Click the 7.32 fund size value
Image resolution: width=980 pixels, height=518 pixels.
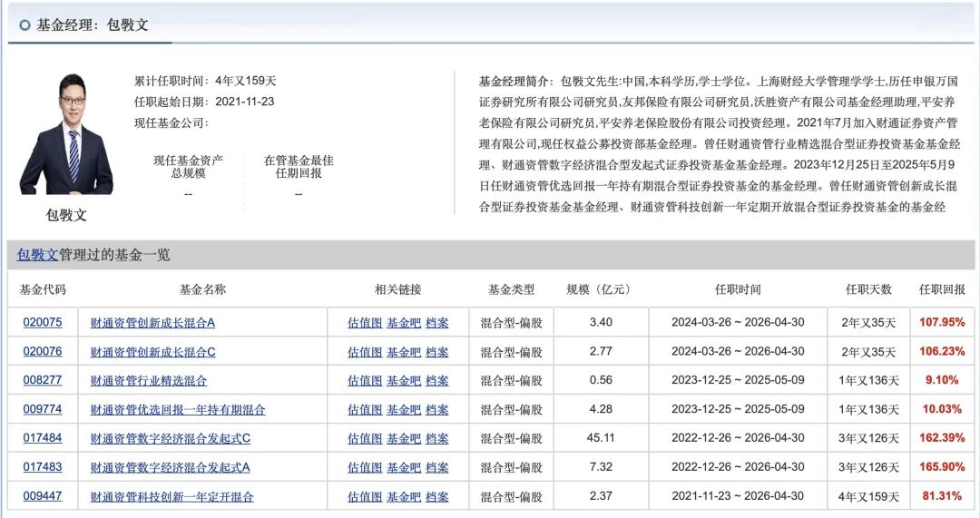pos(601,467)
